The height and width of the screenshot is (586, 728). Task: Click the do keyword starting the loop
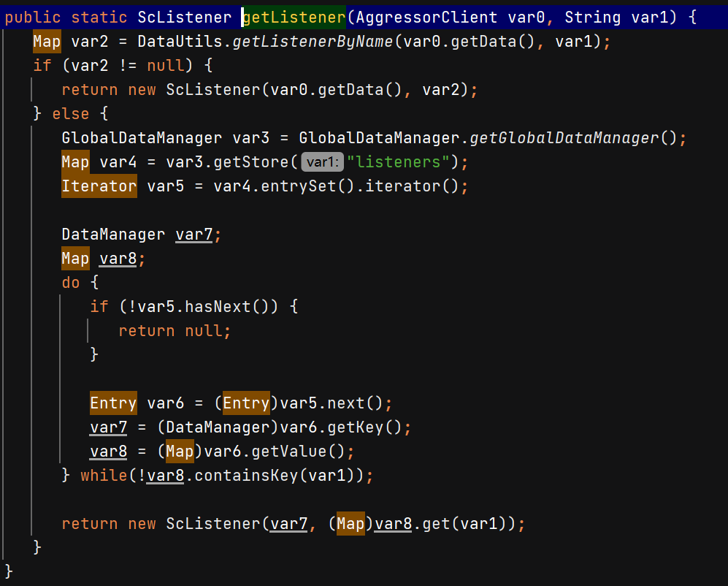click(71, 283)
